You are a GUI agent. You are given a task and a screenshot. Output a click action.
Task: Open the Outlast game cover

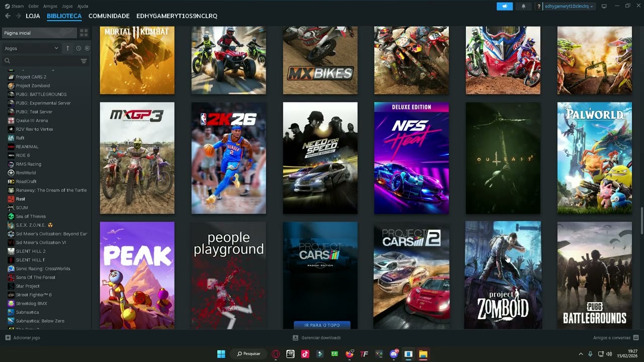point(503,158)
